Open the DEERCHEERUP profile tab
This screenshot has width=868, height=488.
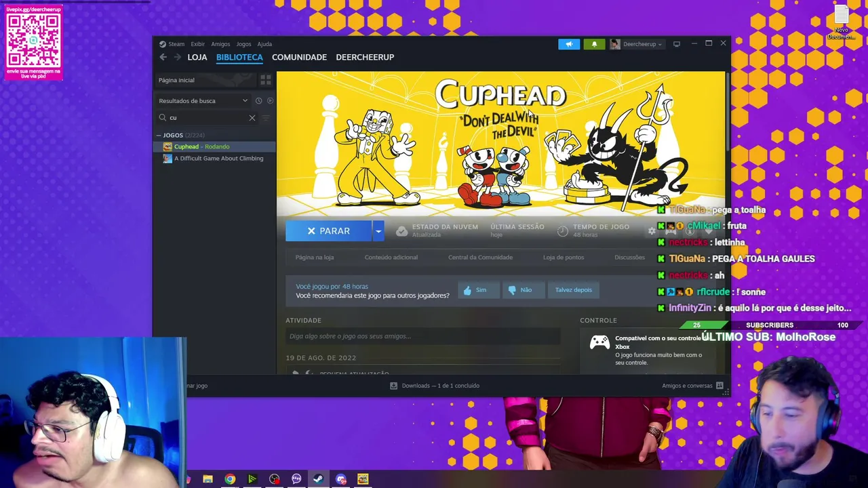[x=365, y=57]
